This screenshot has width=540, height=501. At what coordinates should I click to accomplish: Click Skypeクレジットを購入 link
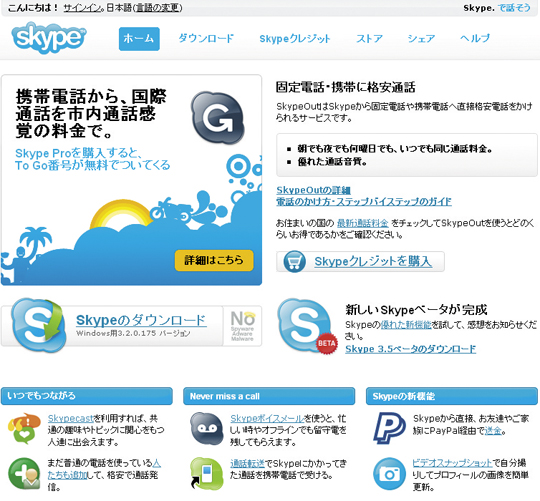pyautogui.click(x=373, y=261)
